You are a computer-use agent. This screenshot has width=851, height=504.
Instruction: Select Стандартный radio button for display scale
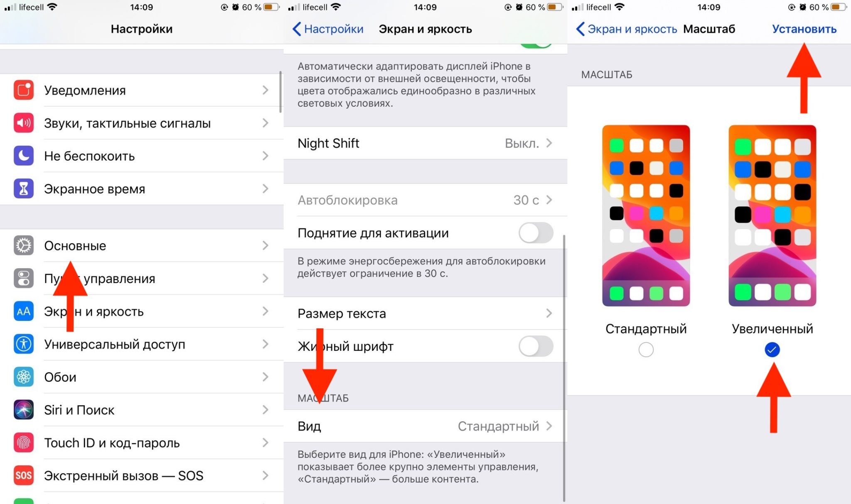pyautogui.click(x=646, y=349)
